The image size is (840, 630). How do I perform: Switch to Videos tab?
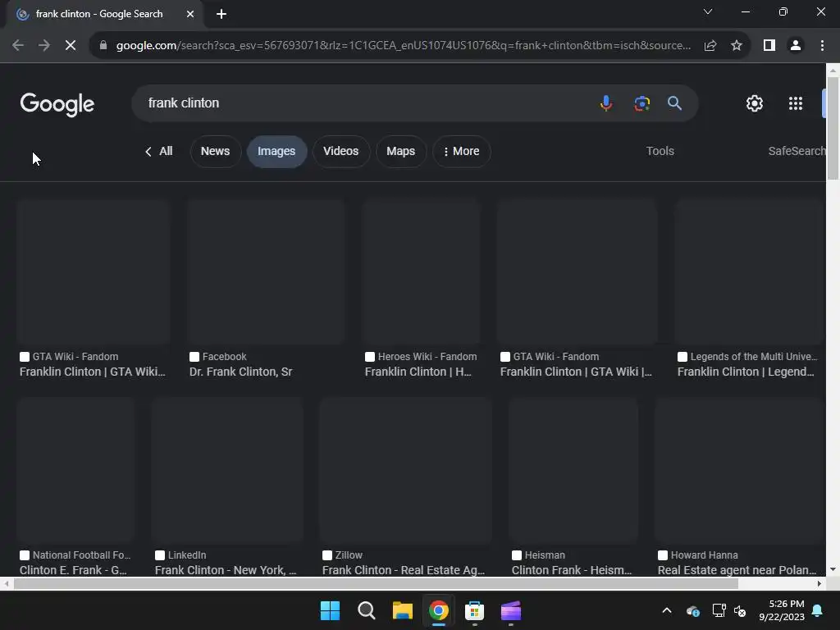tap(340, 151)
